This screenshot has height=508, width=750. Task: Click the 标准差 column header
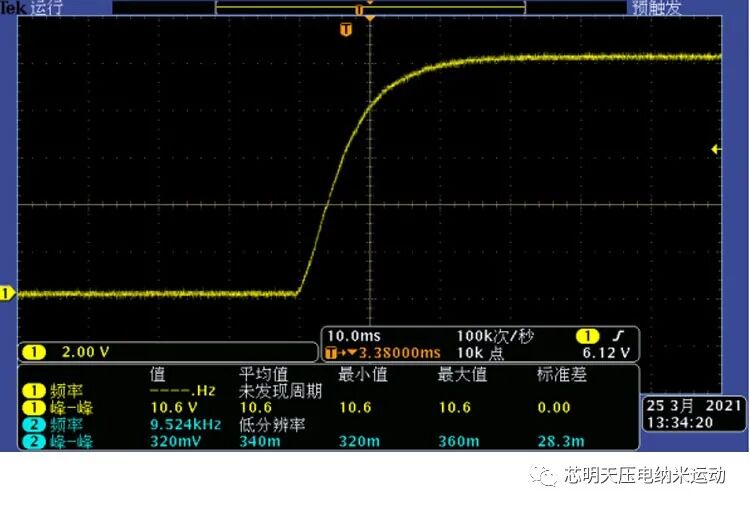click(x=562, y=374)
